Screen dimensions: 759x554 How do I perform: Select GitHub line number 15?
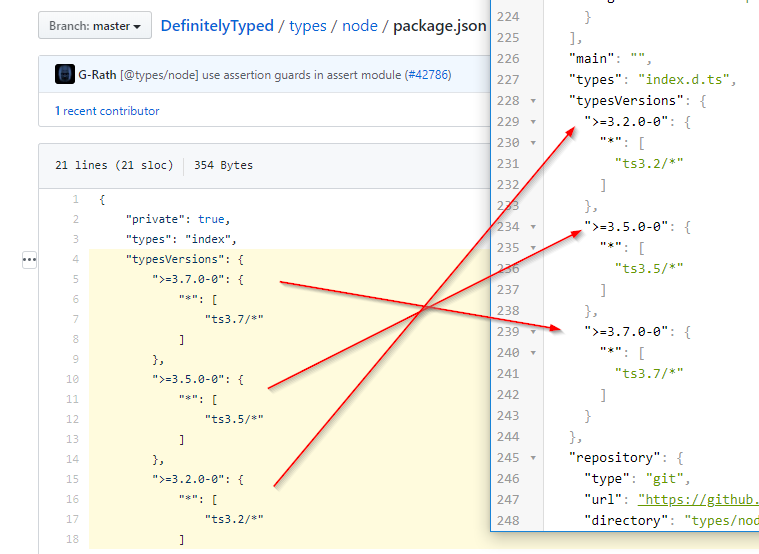tap(73, 479)
